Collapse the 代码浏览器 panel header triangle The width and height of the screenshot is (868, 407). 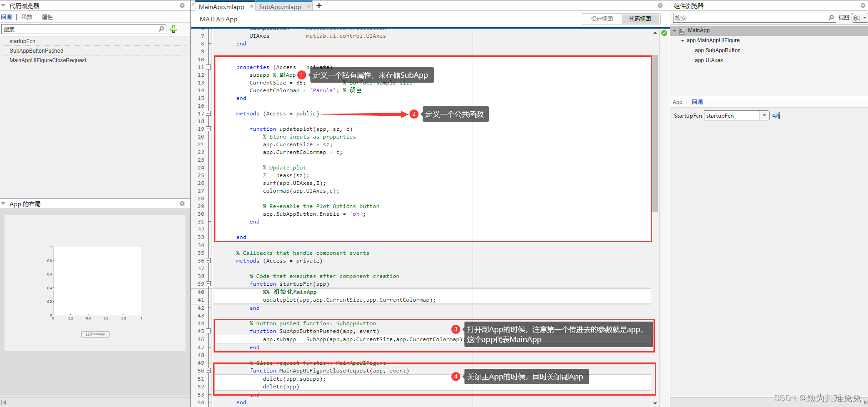coord(4,5)
